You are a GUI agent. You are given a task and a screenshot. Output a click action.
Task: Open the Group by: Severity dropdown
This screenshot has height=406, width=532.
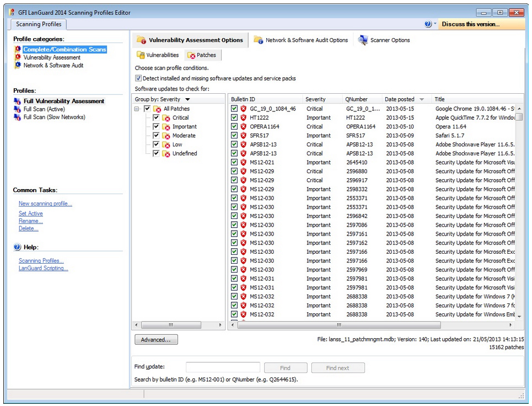click(187, 99)
